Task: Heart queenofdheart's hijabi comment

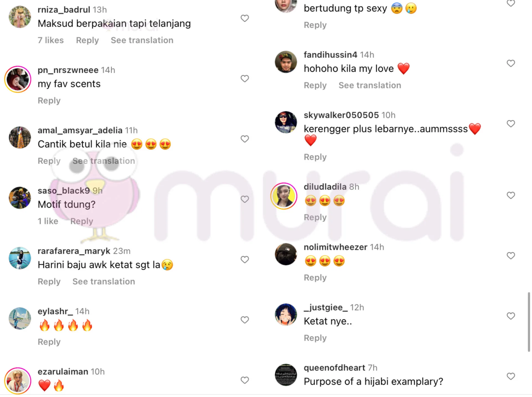Action: 511,376
